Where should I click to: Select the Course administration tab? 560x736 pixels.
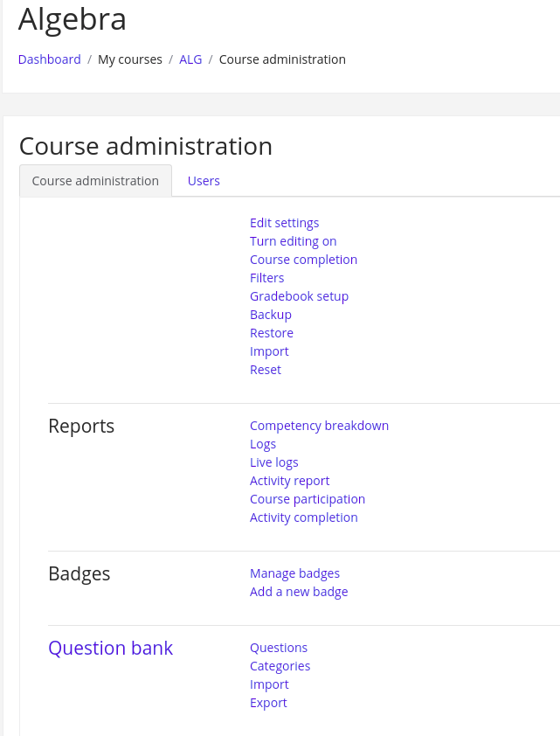click(x=95, y=181)
